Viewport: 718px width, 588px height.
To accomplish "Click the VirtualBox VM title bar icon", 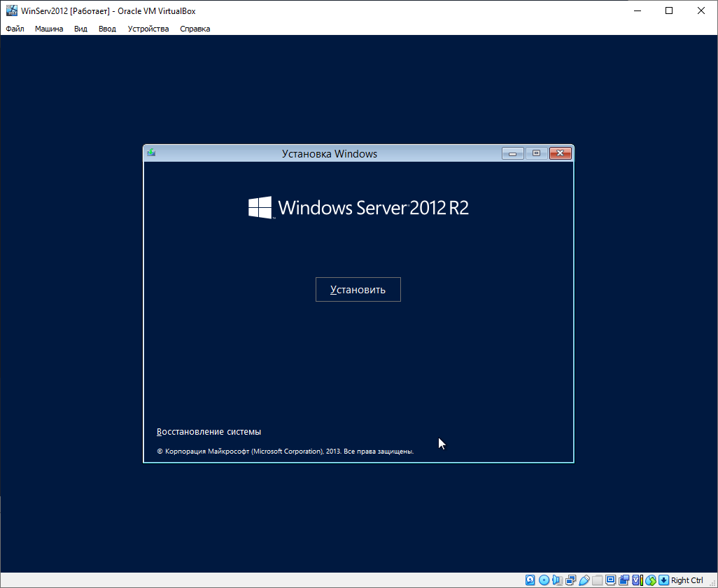I will (x=11, y=10).
